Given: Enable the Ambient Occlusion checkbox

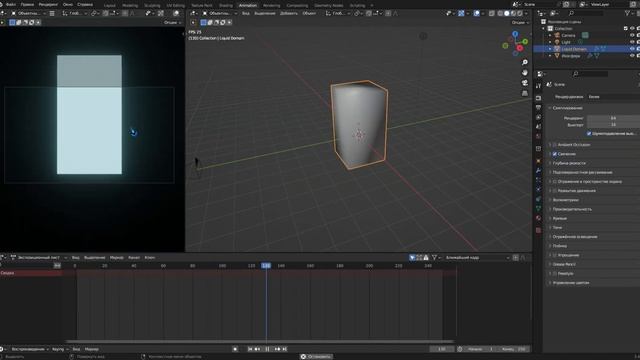Looking at the screenshot, I should [x=554, y=145].
